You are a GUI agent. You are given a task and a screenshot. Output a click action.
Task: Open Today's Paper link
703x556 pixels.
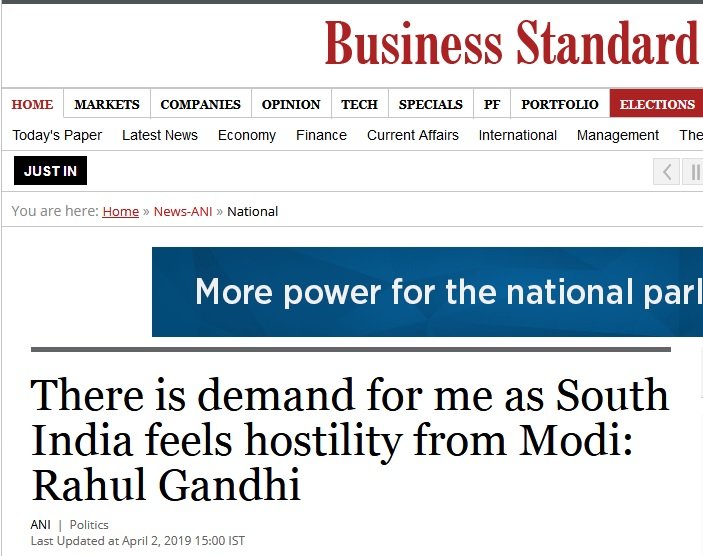click(57, 135)
